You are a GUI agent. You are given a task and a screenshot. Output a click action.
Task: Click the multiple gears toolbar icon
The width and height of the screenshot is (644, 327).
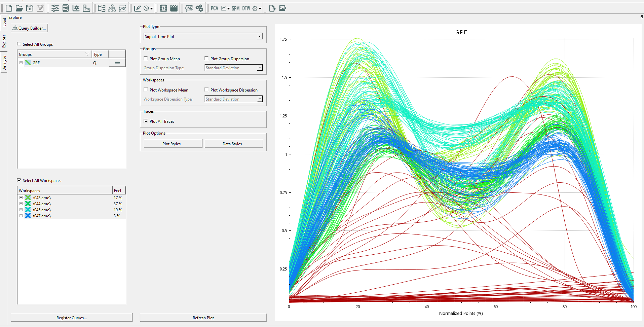point(199,8)
